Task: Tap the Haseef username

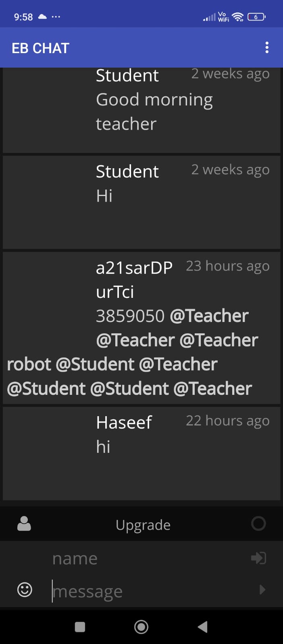Action: (x=124, y=422)
